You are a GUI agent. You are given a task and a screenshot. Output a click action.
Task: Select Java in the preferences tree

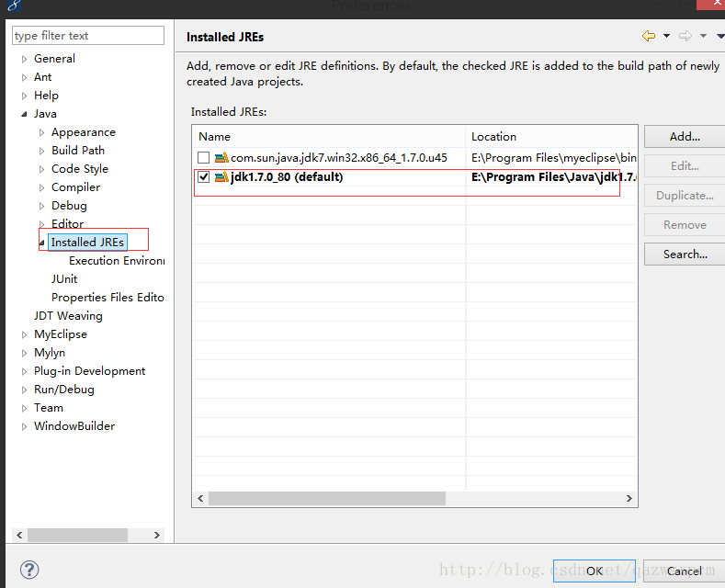point(45,114)
